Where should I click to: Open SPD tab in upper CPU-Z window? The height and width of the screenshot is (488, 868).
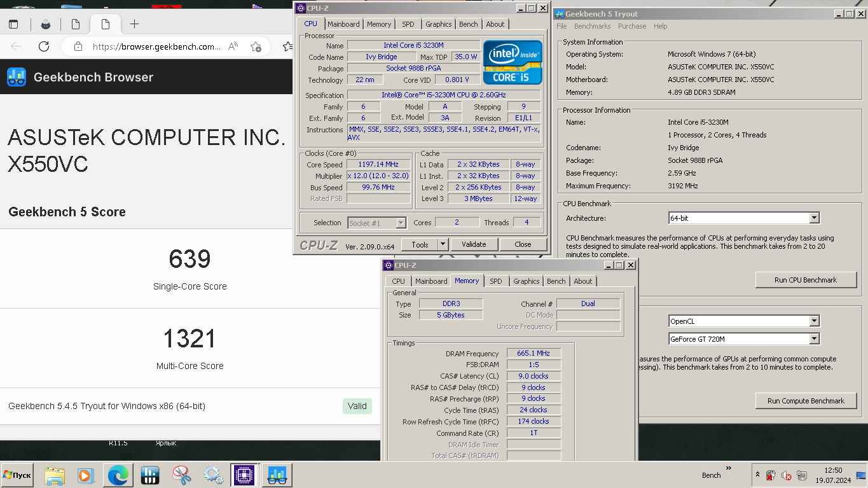(x=408, y=24)
